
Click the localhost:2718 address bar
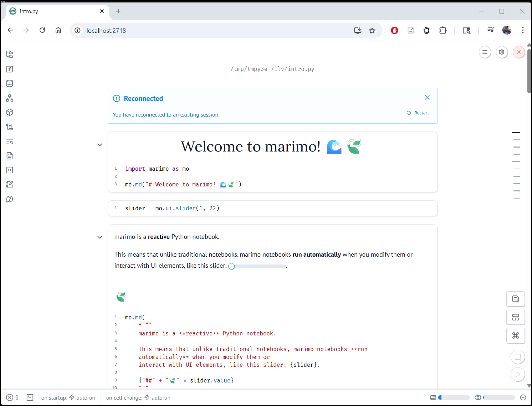(106, 31)
